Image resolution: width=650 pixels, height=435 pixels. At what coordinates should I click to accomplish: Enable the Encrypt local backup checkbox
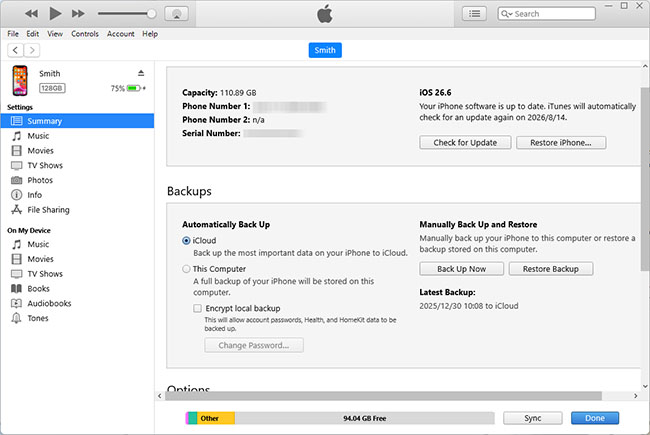pyautogui.click(x=198, y=309)
